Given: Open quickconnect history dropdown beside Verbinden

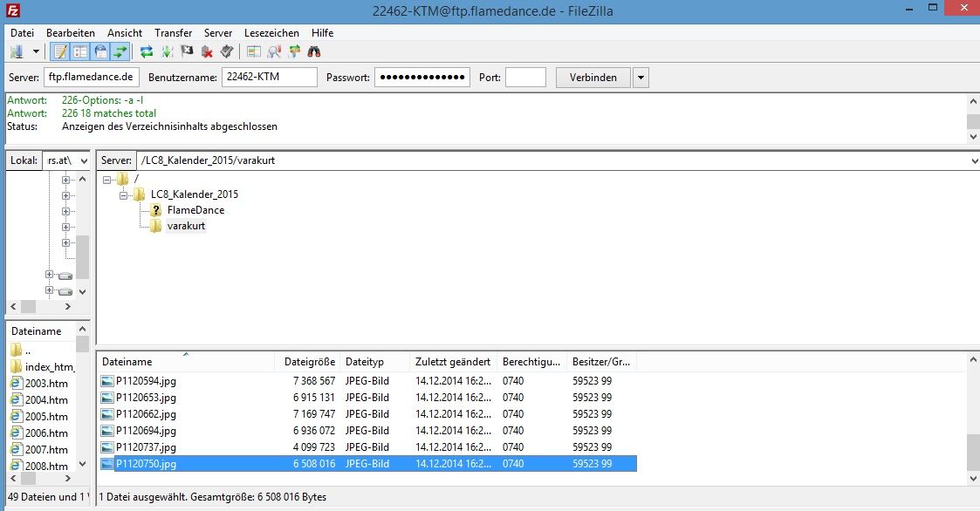Looking at the screenshot, I should click(641, 78).
